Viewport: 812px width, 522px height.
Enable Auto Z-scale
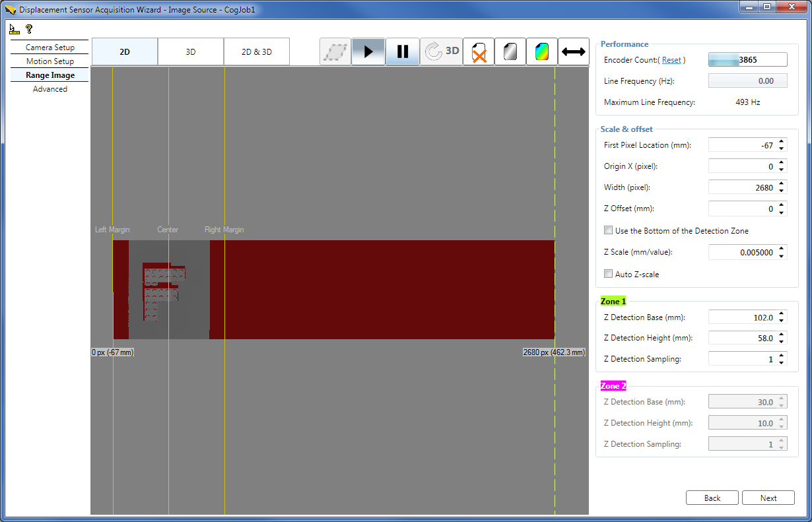pos(608,274)
